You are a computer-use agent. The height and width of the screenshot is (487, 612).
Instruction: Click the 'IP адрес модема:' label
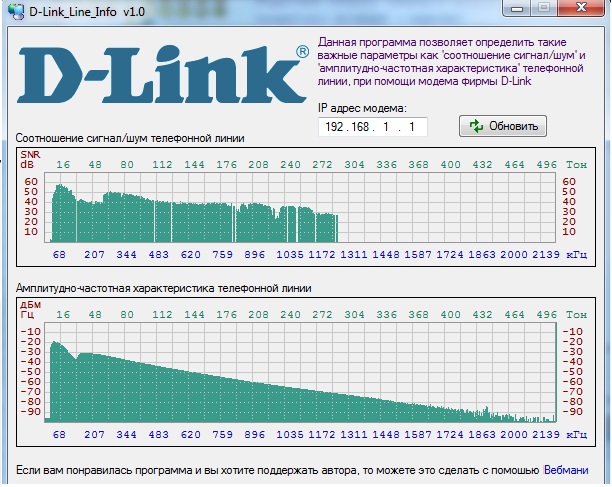(362, 108)
